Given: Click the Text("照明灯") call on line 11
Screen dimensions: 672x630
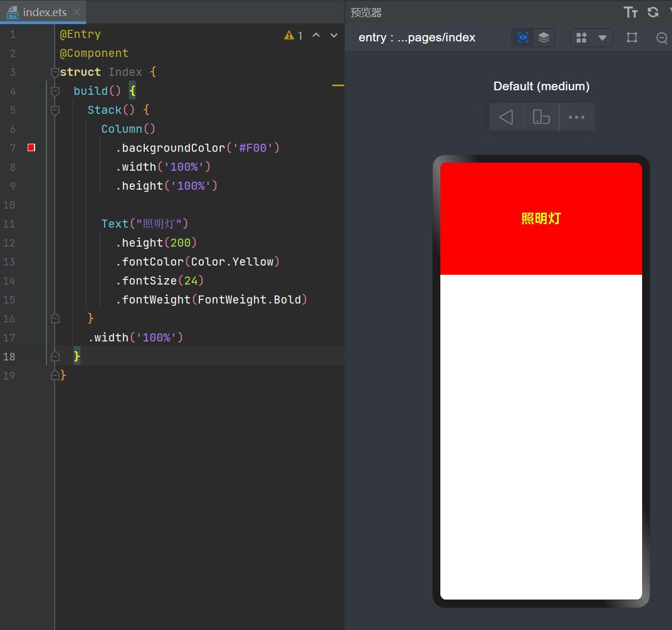Looking at the screenshot, I should [x=144, y=224].
